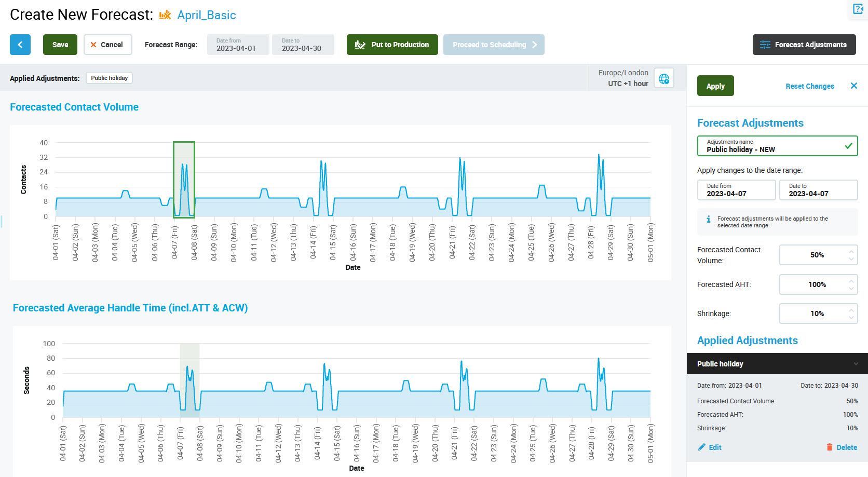Click the help icon in top corner
Viewport: 868px width, 477px height.
[x=858, y=9]
